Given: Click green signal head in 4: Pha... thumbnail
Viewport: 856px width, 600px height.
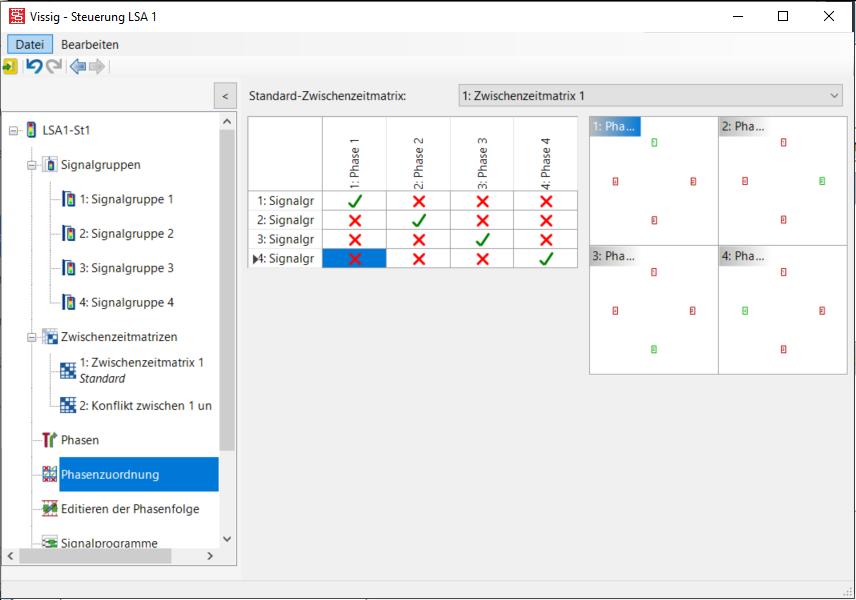Looking at the screenshot, I should pyautogui.click(x=745, y=311).
